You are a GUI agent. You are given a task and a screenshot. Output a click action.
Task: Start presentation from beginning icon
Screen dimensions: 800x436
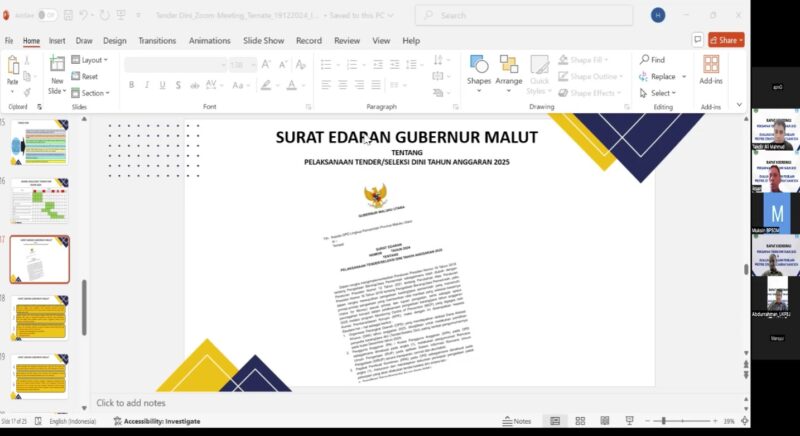tap(121, 15)
